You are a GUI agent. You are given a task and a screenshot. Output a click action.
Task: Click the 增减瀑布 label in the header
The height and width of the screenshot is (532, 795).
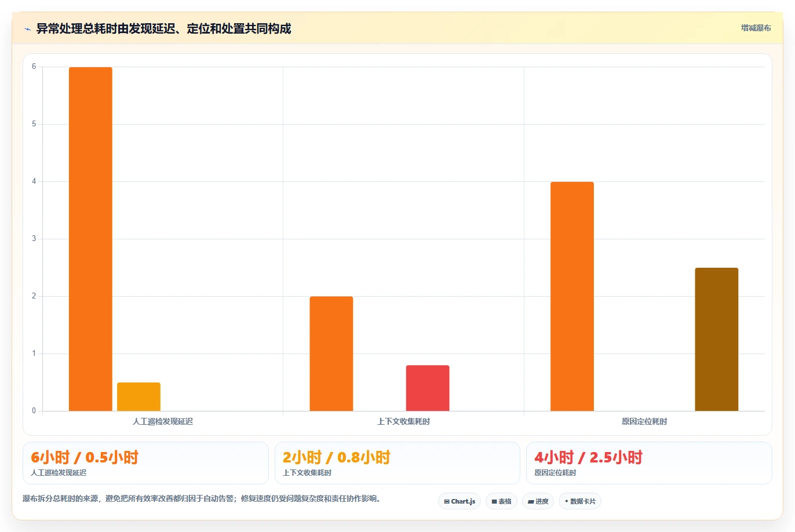pyautogui.click(x=756, y=28)
